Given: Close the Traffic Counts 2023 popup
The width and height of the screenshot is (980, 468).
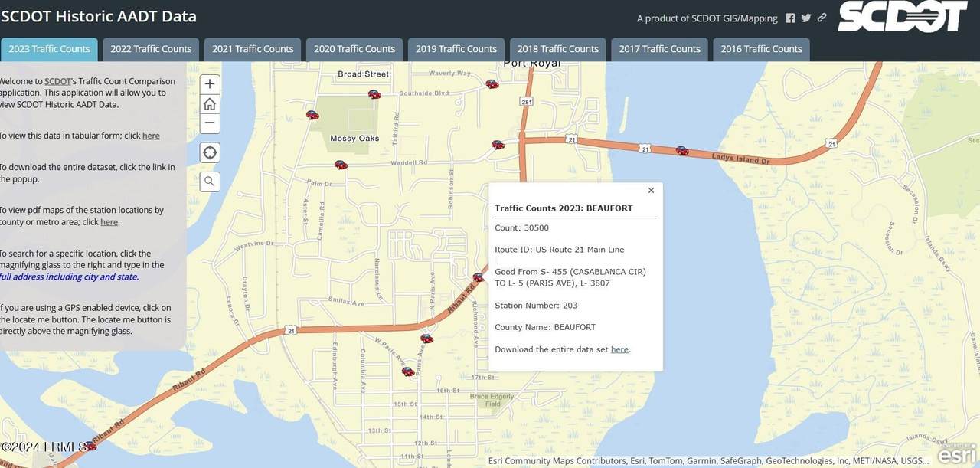Looking at the screenshot, I should 651,191.
